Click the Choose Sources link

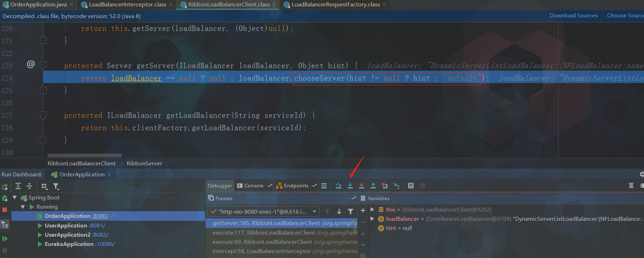[x=625, y=16]
